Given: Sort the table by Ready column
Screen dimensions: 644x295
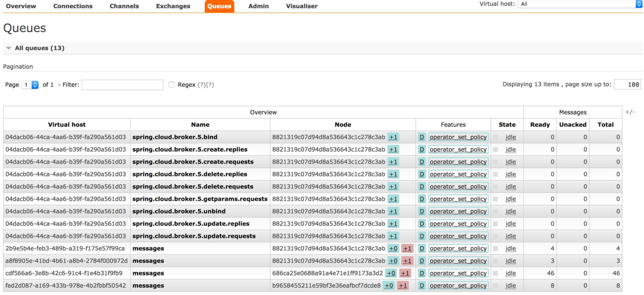Looking at the screenshot, I should click(x=539, y=125).
